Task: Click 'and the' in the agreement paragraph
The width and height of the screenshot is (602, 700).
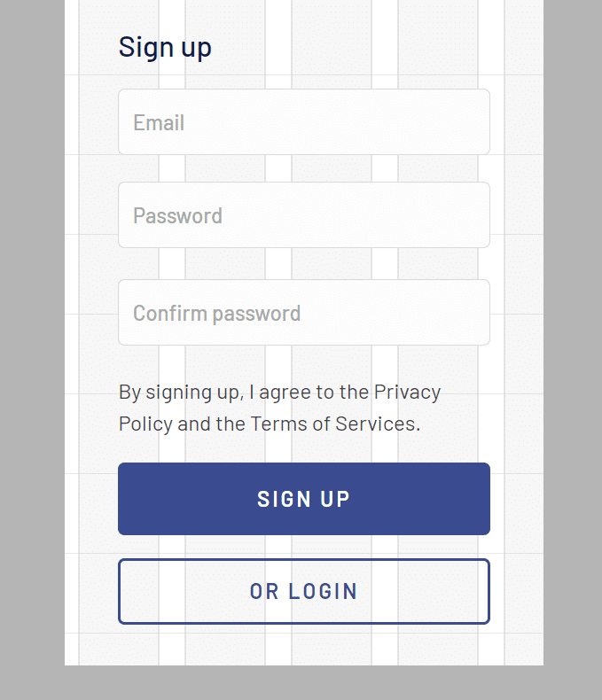Action: pyautogui.click(x=211, y=424)
